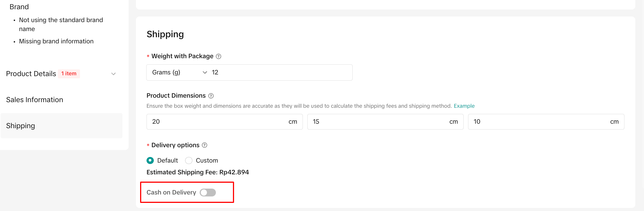Go to Sales Information section

point(35,100)
